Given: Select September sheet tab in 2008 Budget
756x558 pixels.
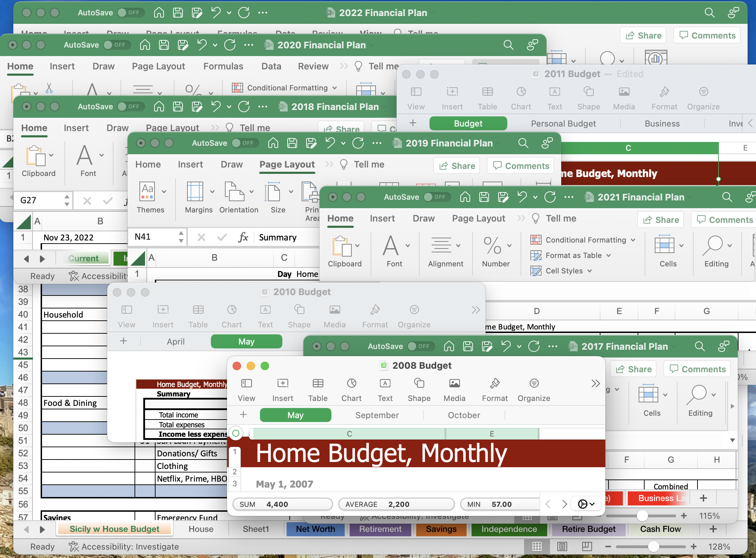Looking at the screenshot, I should coord(377,415).
